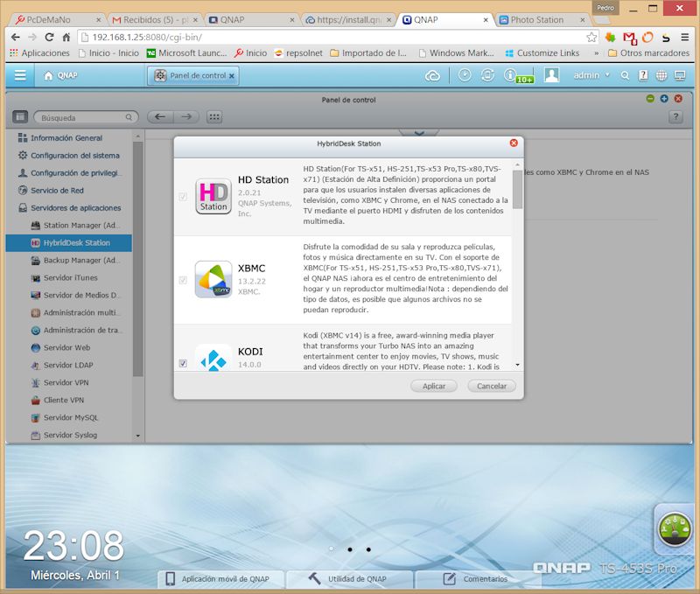This screenshot has height=594, width=700.
Task: Go back in Panel de control
Action: (x=160, y=117)
